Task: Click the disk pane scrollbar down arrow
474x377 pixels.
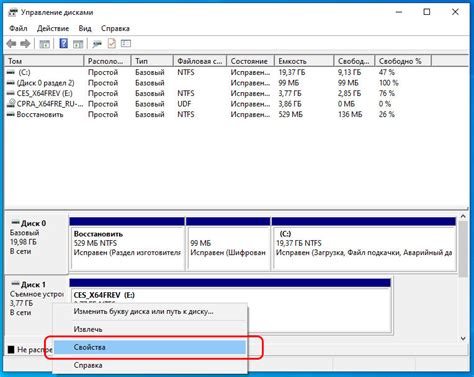Action: tap(463, 339)
